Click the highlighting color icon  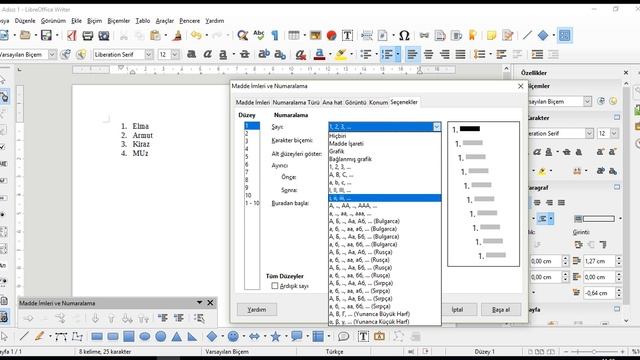click(340, 54)
